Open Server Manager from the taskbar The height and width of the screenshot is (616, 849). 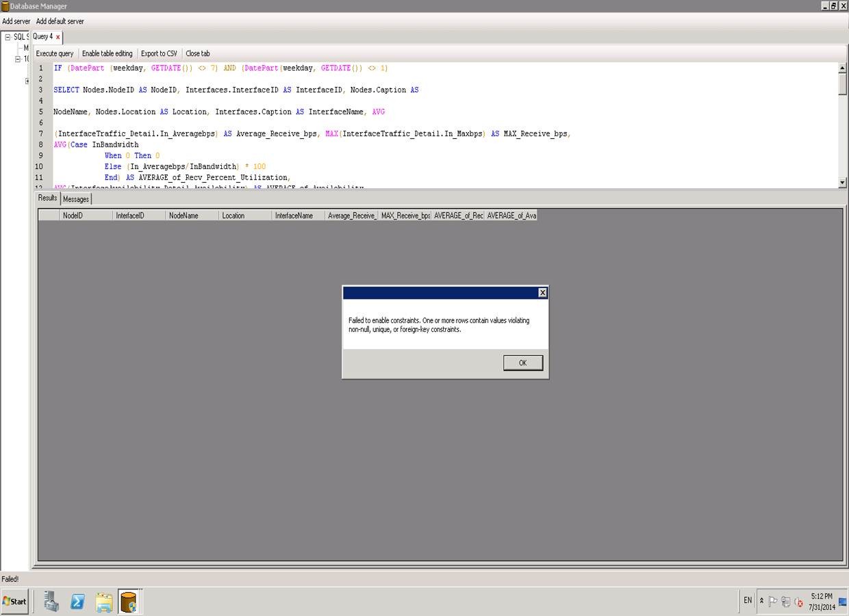point(51,602)
